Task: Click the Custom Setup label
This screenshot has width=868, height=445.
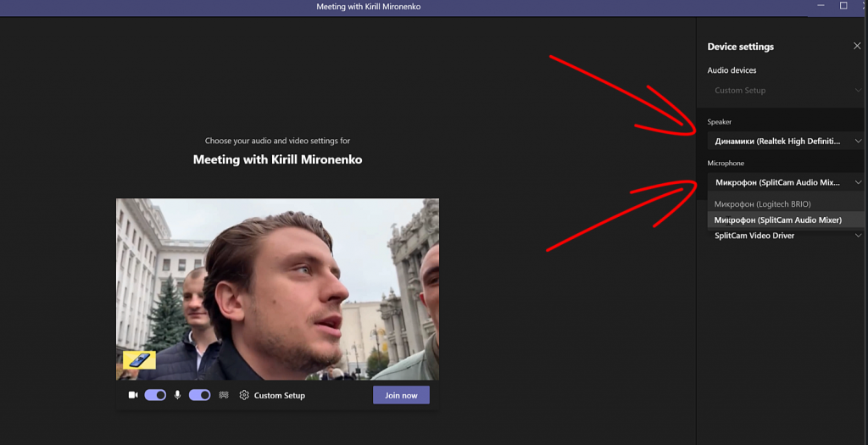Action: point(280,395)
